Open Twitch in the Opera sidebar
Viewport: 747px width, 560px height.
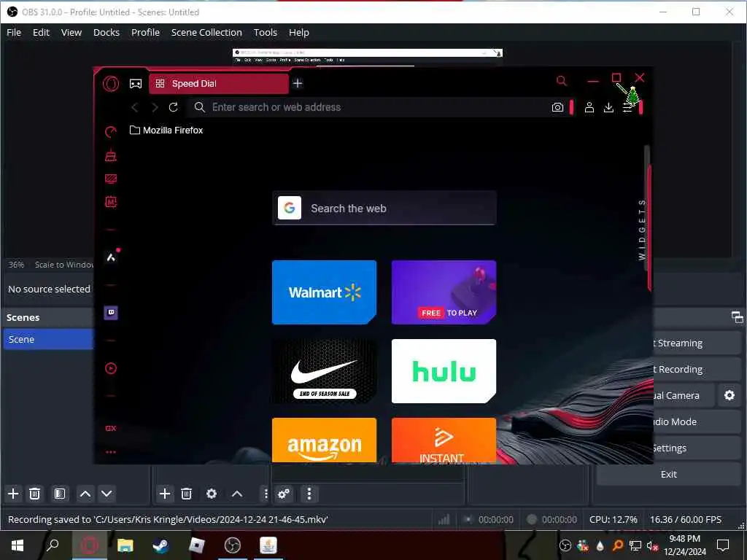111,313
